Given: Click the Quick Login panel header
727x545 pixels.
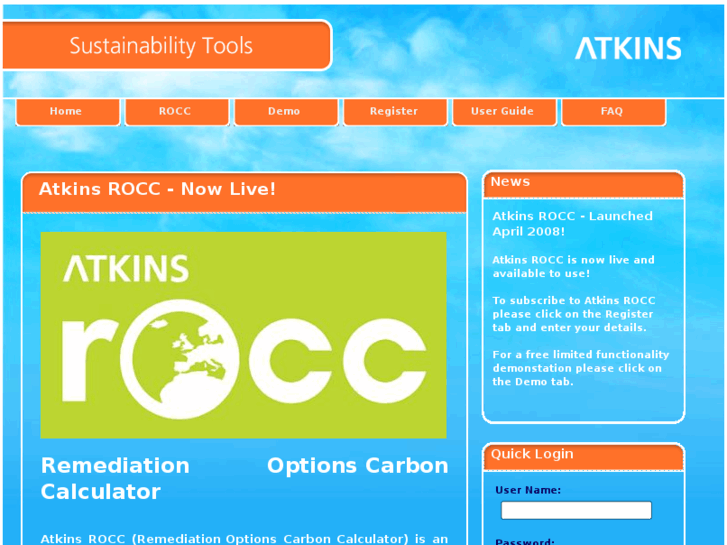Looking at the screenshot, I should [583, 457].
